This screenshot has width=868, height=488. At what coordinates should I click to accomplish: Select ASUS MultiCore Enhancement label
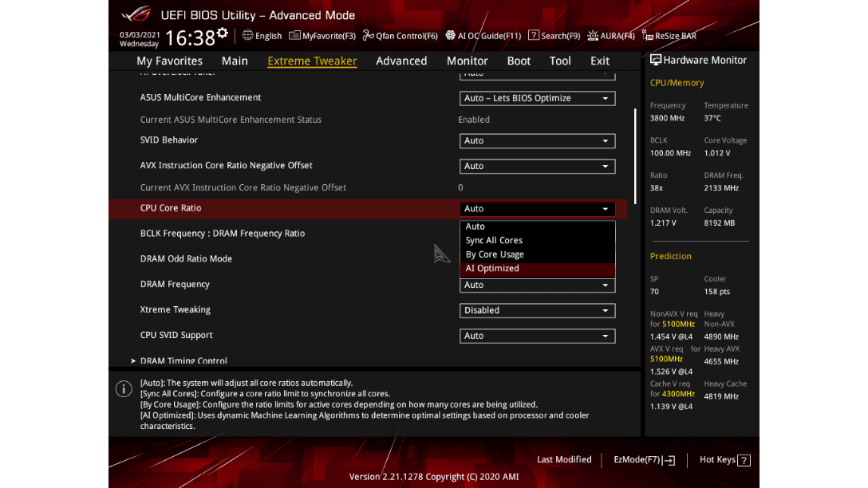(x=200, y=97)
